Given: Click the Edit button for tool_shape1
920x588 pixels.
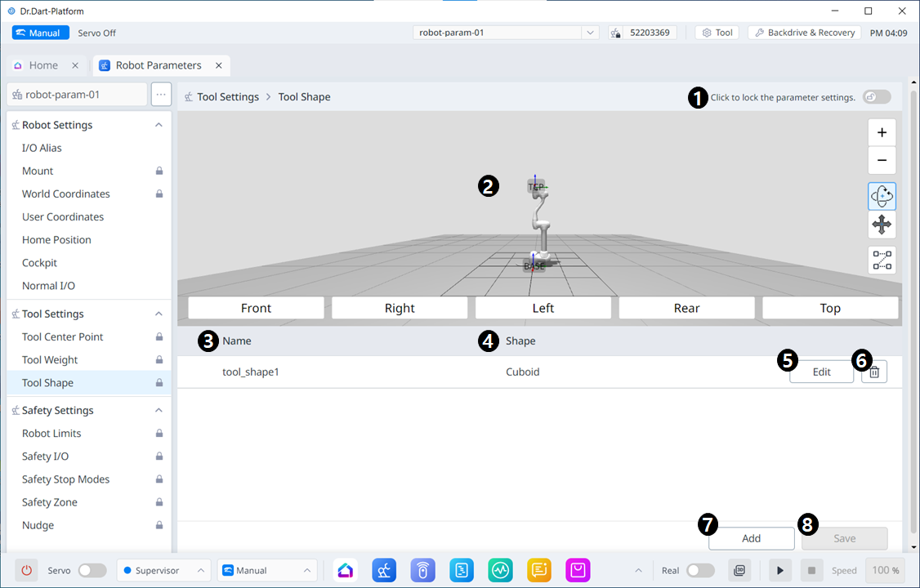Looking at the screenshot, I should pos(821,372).
